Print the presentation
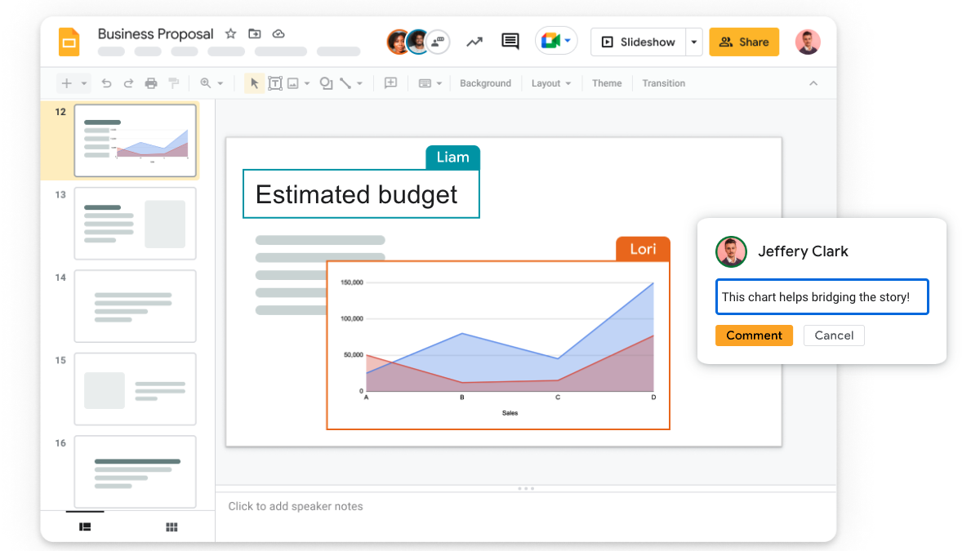980x551 pixels. tap(151, 82)
